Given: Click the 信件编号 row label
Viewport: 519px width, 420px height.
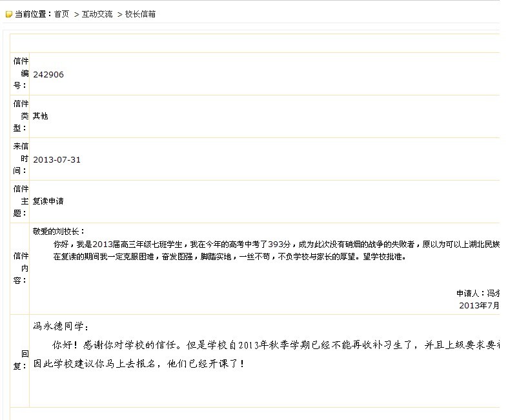Looking at the screenshot, I should pos(21,73).
